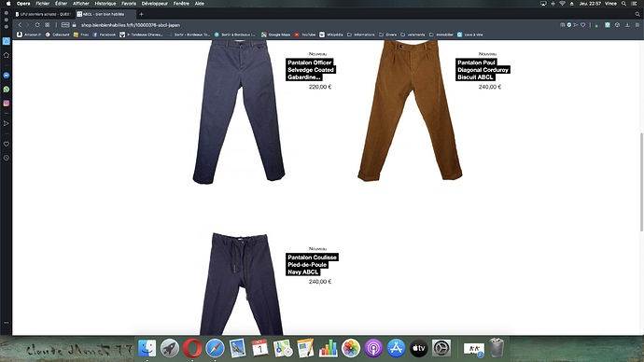
Task: Go back to the previous page
Action: pyautogui.click(x=20, y=25)
